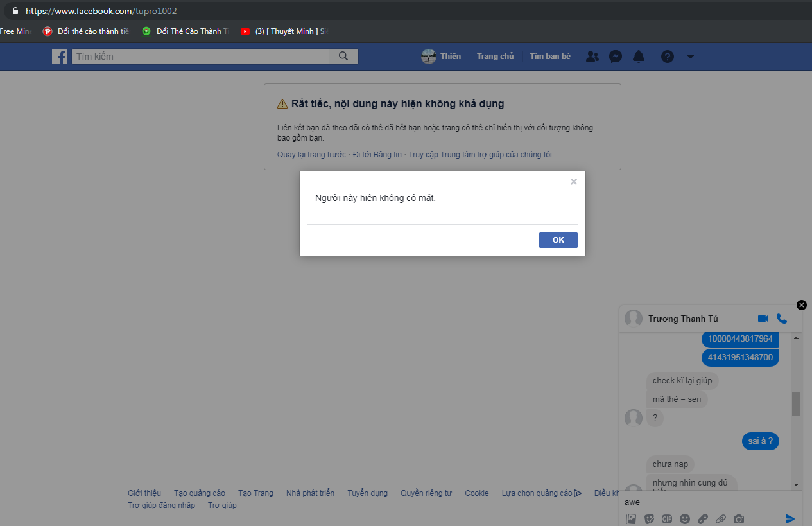
Task: Click Trương Thanh Tú chat header name
Action: click(x=683, y=319)
